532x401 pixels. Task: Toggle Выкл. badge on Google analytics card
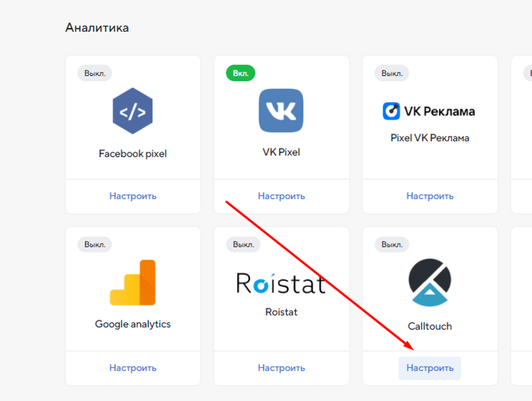pyautogui.click(x=95, y=244)
